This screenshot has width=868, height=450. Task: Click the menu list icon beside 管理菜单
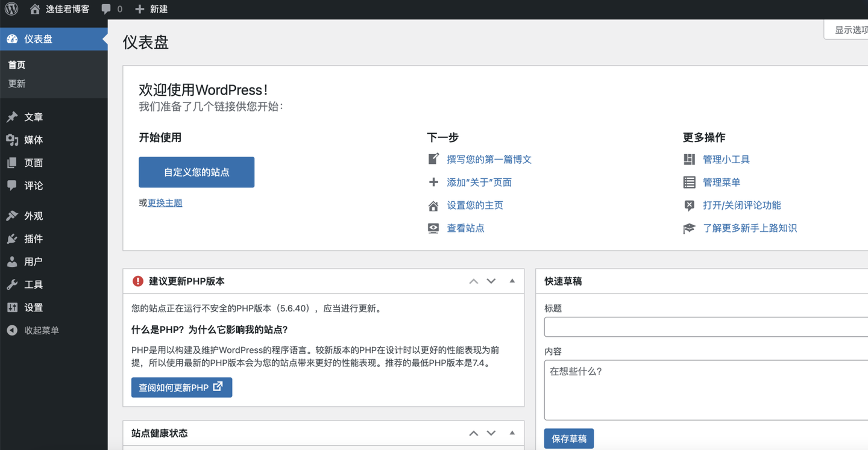tap(689, 182)
